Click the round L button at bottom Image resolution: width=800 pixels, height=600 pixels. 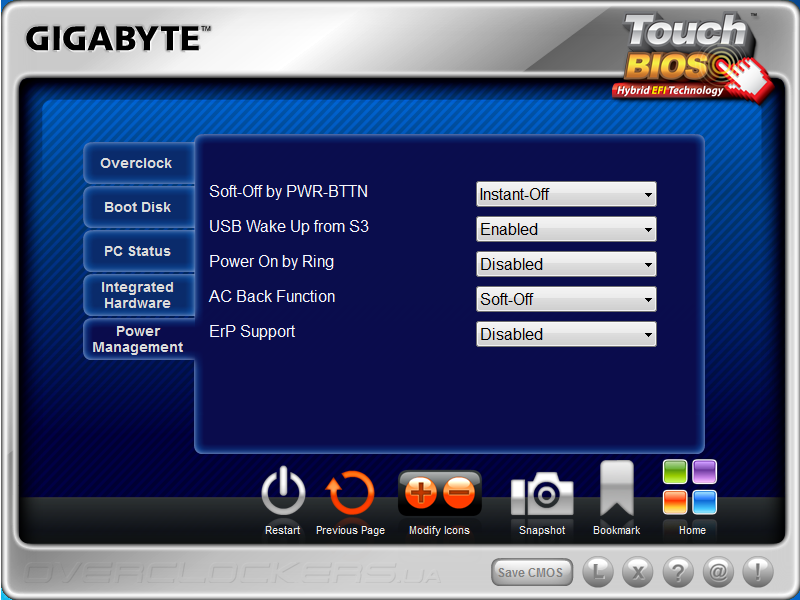coord(598,571)
